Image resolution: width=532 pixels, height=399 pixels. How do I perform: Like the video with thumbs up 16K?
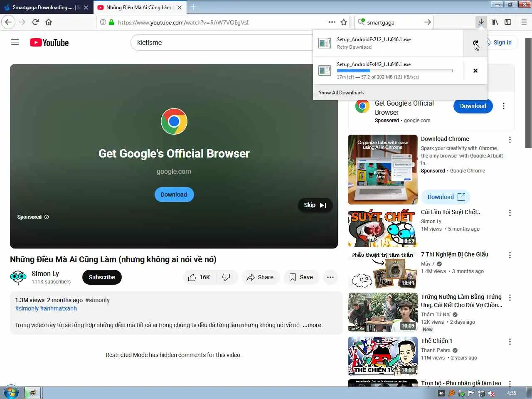199,277
